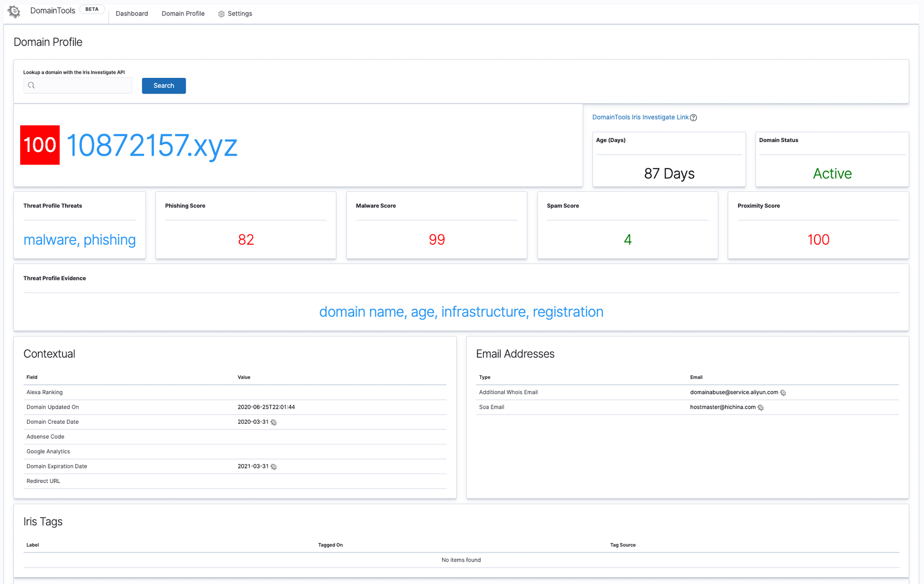
Task: Click the Malware Score value 99
Action: [x=437, y=240]
